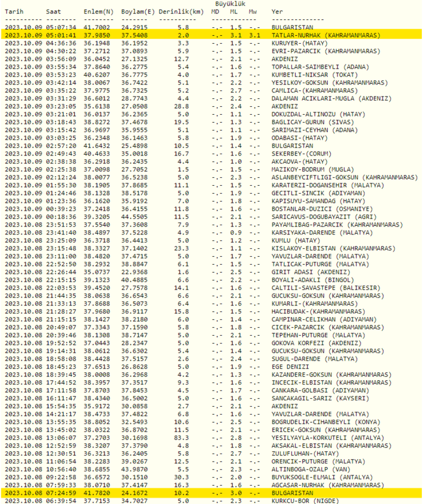Click SARICAVUS-DOGUBAYAZIT (AGRI) location
Image resolution: width=425 pixels, height=504 pixels.
[x=324, y=217]
